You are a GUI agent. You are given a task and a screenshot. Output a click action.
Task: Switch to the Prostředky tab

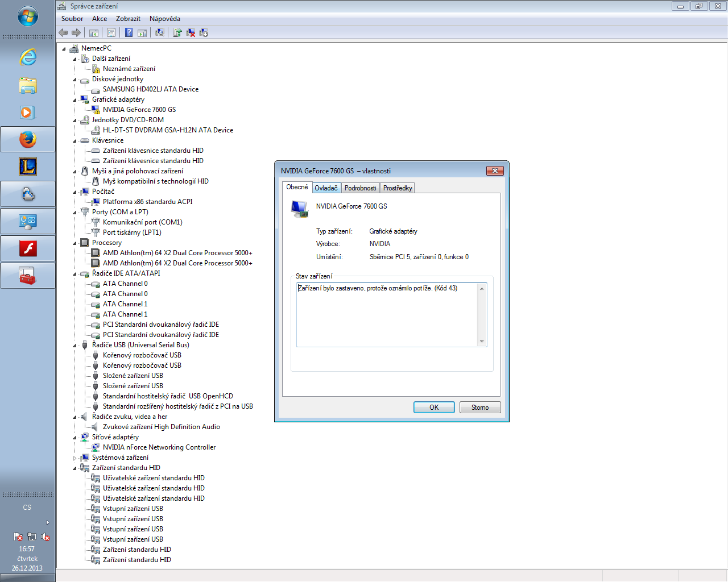(398, 188)
